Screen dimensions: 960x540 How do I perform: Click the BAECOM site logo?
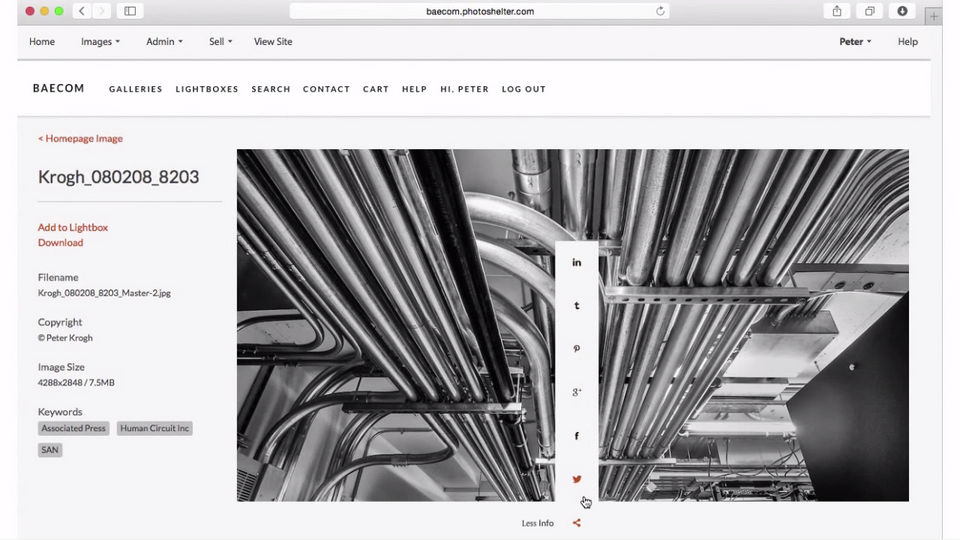[x=59, y=88]
